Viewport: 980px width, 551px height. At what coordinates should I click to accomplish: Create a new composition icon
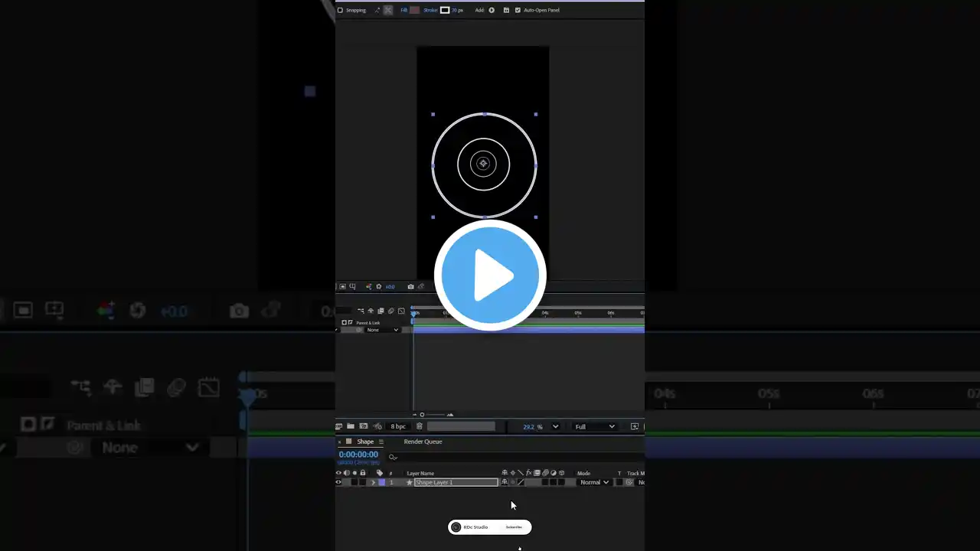(x=364, y=426)
